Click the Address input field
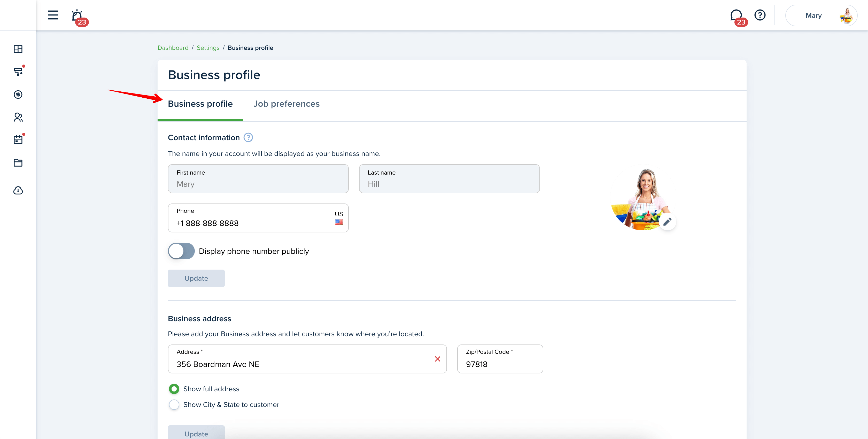 [x=307, y=359]
